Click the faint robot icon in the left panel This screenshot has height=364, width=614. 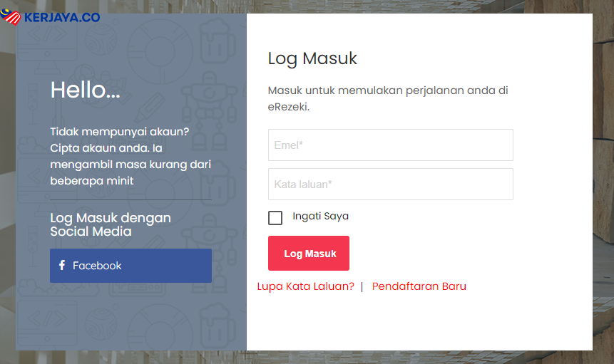pos(209,110)
